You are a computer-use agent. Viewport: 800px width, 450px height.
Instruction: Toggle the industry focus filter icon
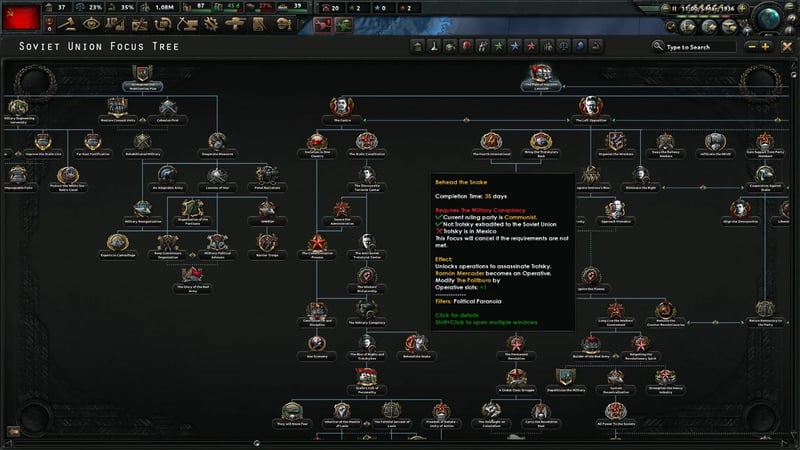(417, 46)
